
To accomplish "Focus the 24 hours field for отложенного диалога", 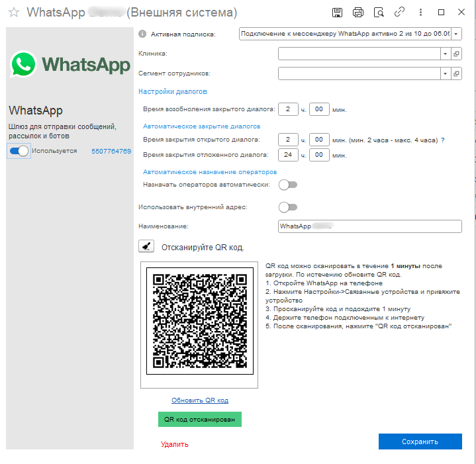I will click(288, 155).
